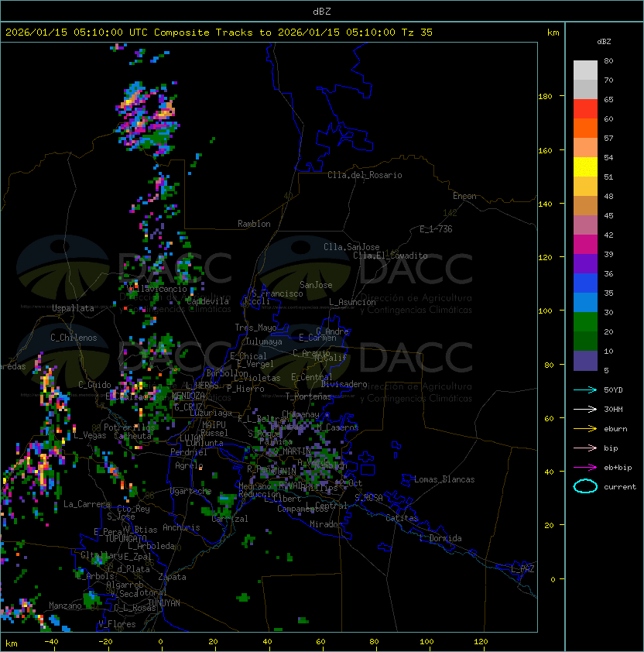The width and height of the screenshot is (644, 652).
Task: Click the 'C_Guido' map label
Action: point(94,385)
